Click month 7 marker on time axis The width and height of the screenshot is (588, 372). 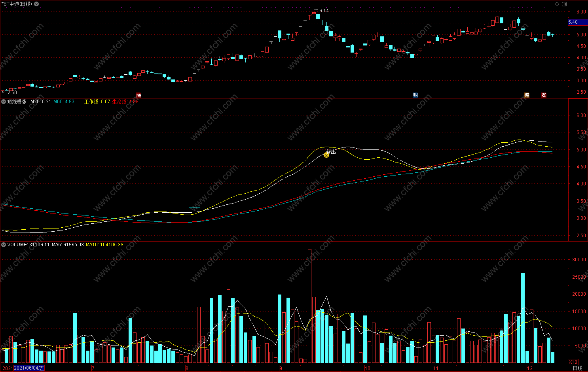(93, 368)
